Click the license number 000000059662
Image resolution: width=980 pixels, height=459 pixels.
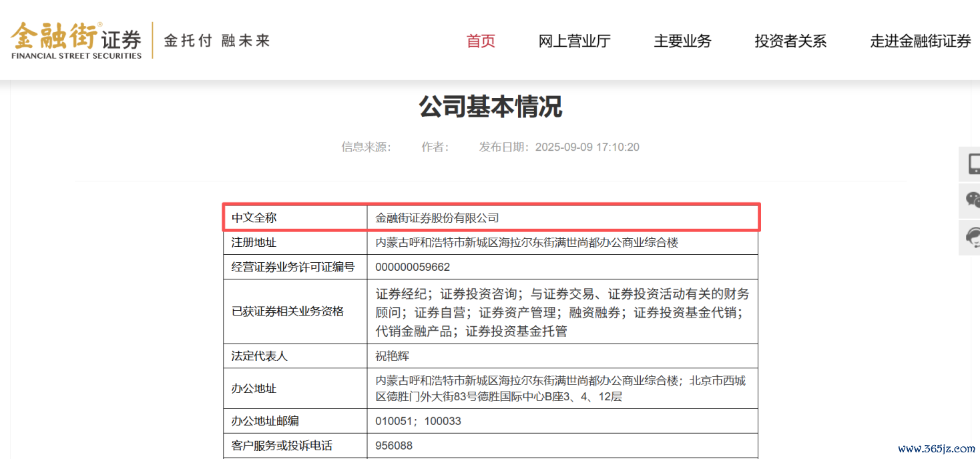(413, 267)
